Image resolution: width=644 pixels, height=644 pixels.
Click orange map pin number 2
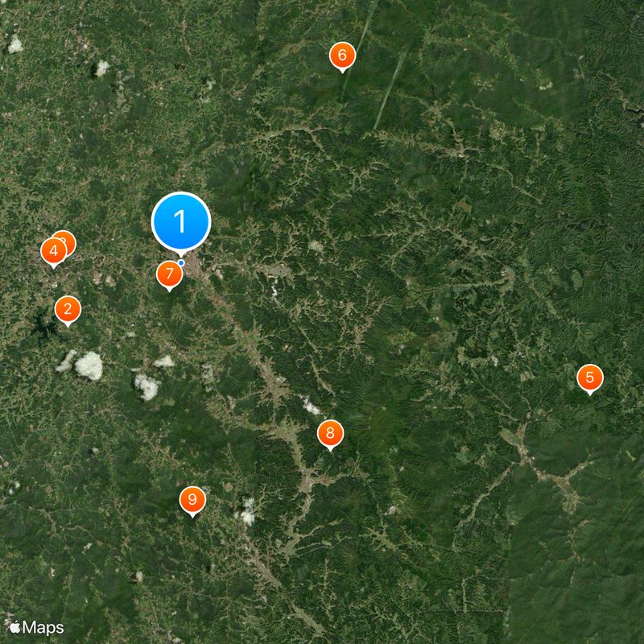click(68, 309)
